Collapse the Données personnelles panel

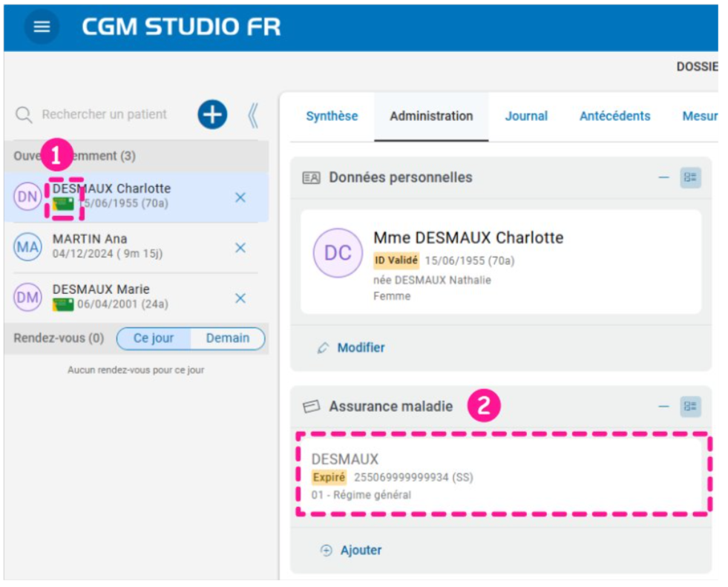coord(664,177)
